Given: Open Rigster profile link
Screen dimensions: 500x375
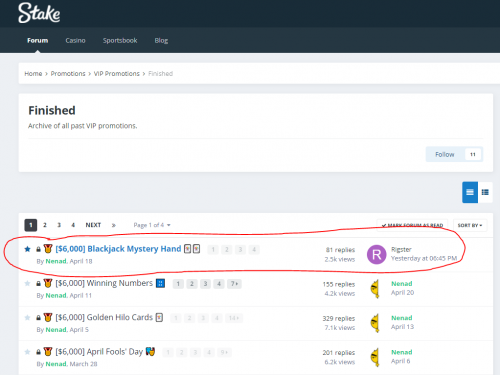Looking at the screenshot, I should 401,249.
